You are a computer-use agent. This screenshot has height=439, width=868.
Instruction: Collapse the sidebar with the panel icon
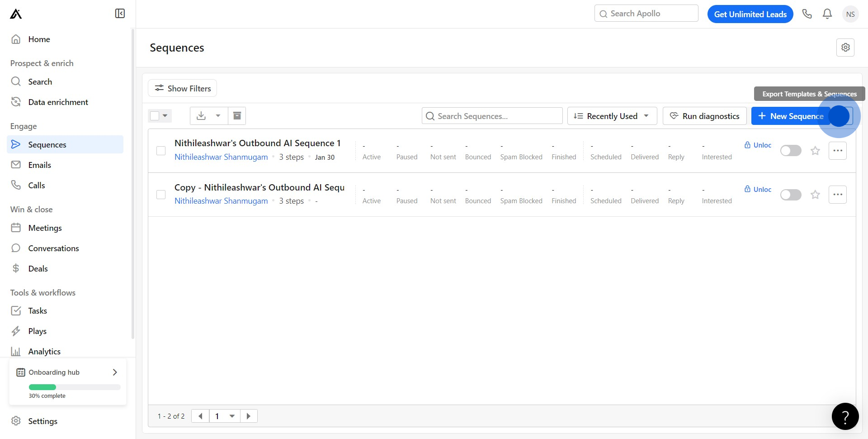(x=120, y=14)
